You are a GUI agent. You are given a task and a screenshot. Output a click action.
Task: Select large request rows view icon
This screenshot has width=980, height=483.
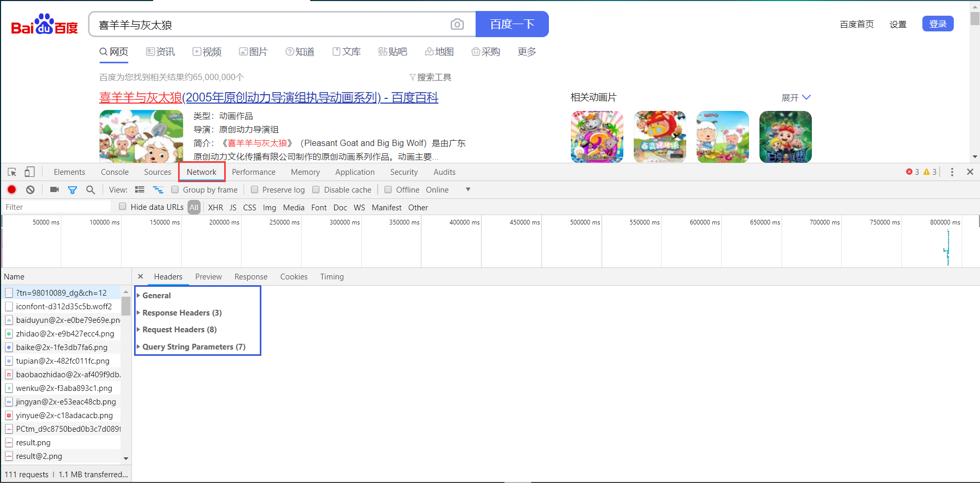(140, 189)
